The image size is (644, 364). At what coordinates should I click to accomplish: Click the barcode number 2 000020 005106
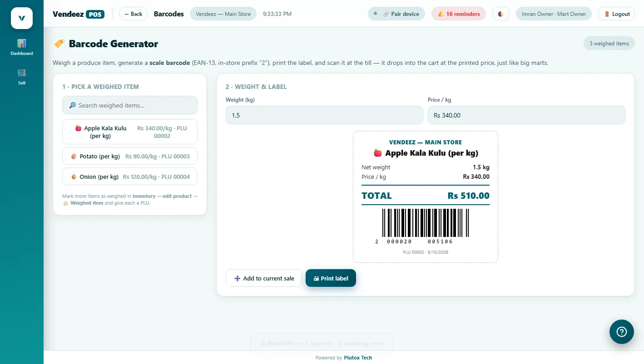[x=414, y=241]
